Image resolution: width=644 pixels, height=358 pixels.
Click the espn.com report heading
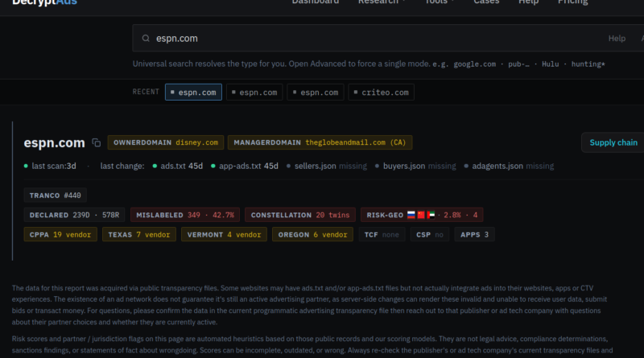pos(54,142)
